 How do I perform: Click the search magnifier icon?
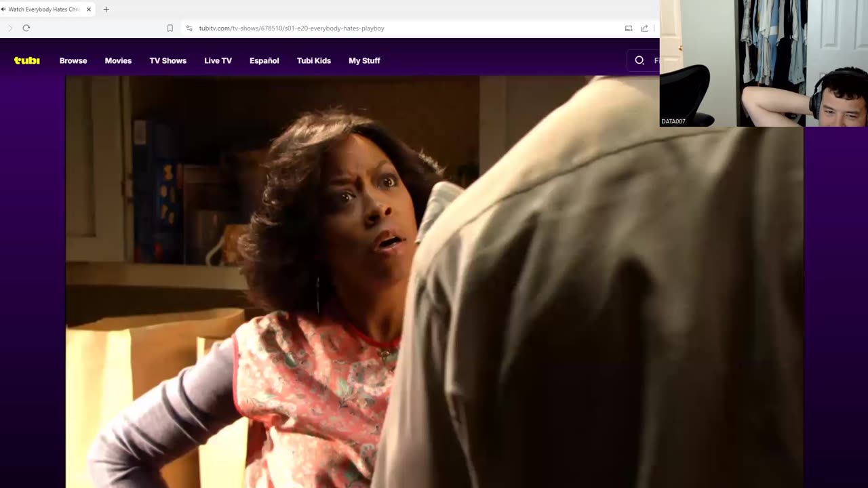[639, 60]
